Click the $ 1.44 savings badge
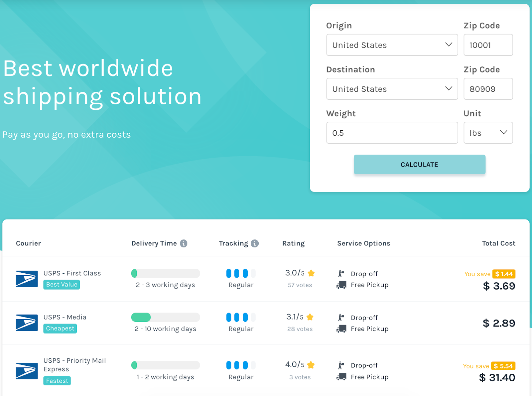Screen dimensions: 532x396 (x=504, y=274)
